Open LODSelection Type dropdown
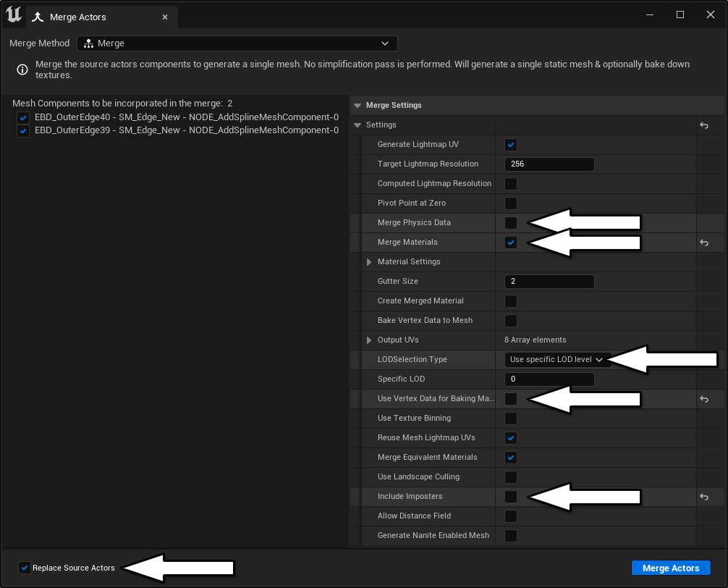 [x=557, y=360]
